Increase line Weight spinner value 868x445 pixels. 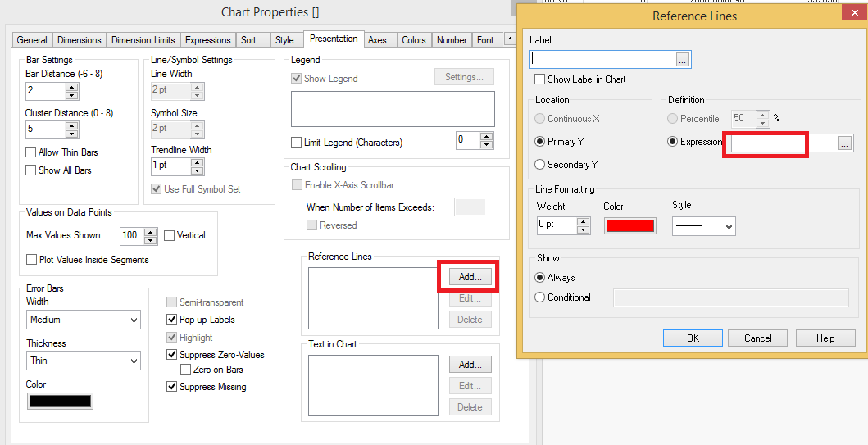pos(583,221)
